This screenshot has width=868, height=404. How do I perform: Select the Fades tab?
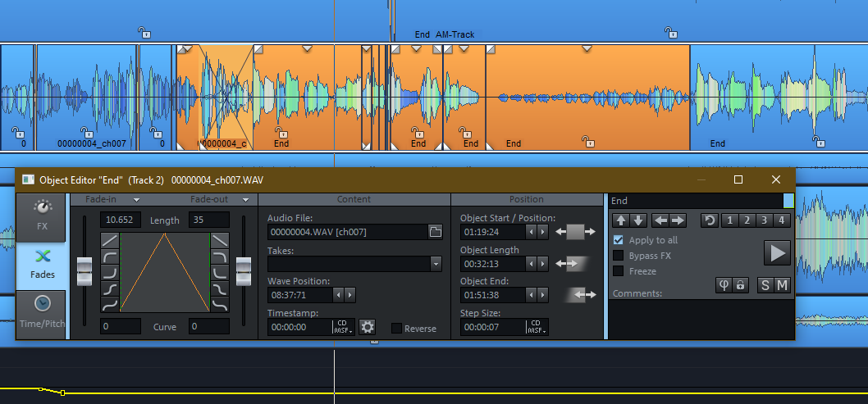click(42, 266)
